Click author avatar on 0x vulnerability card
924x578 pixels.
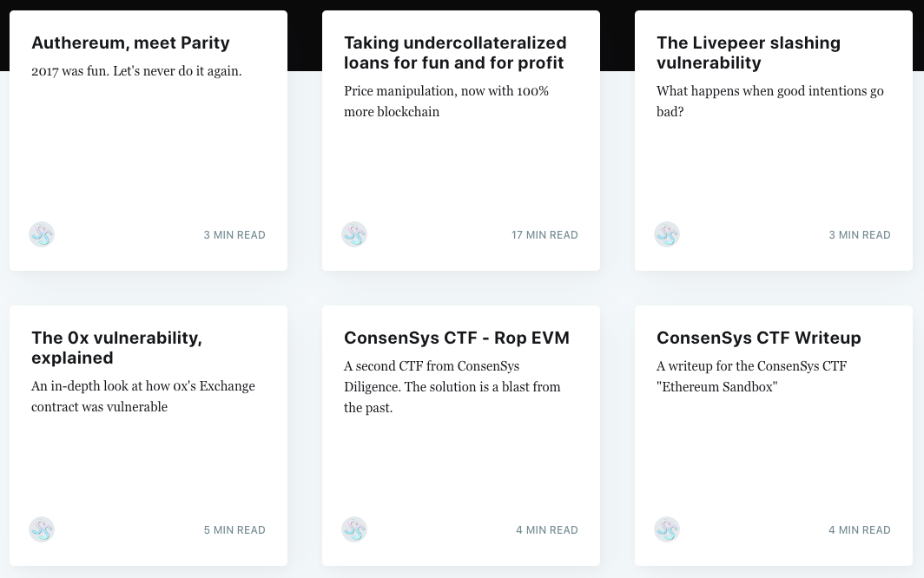[42, 529]
